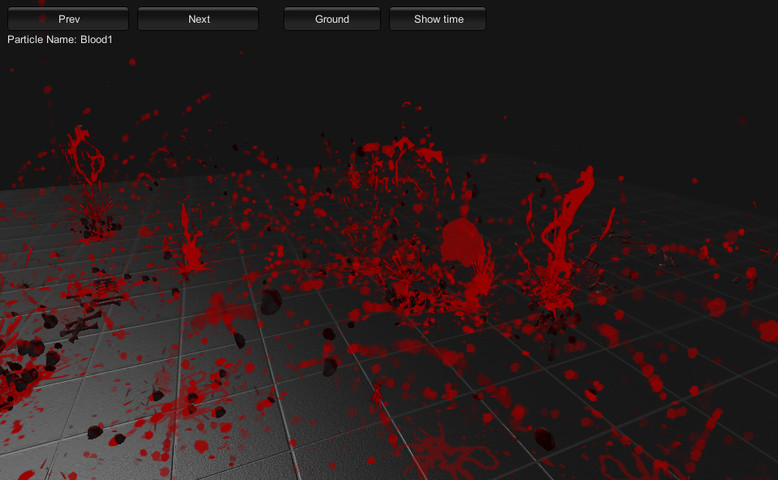Viewport: 778px width, 480px height.
Task: Advance to the next particle with Next
Action: coord(198,19)
